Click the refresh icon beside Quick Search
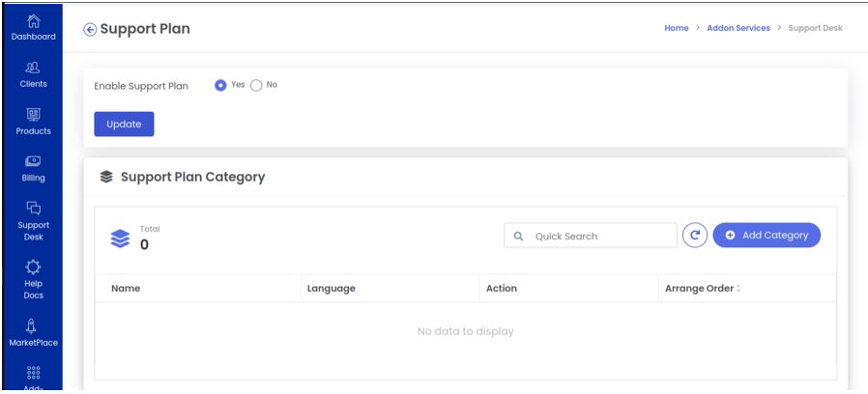 tap(695, 236)
